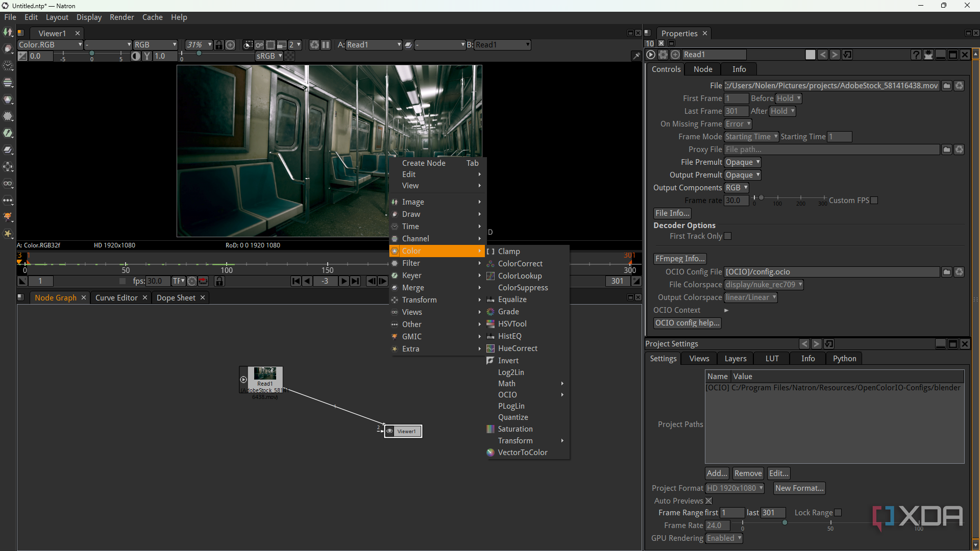The image size is (980, 551).
Task: Click the viewer center plus icon
Action: coord(230,45)
